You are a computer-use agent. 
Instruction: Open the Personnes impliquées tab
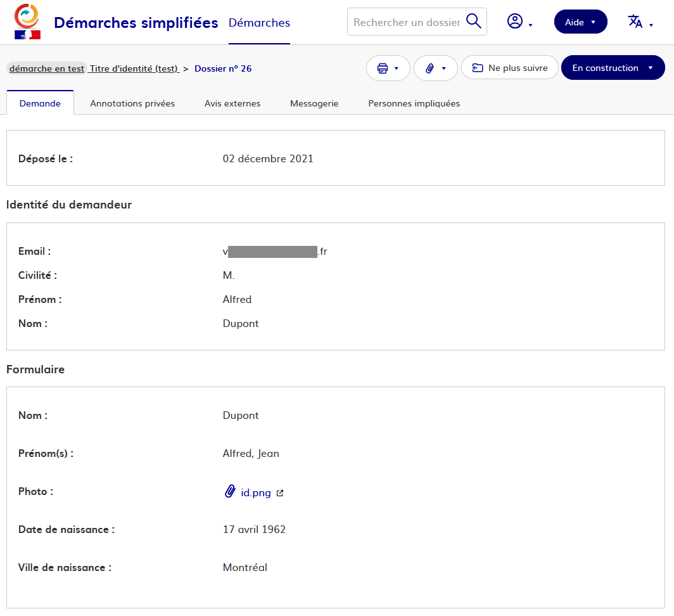tap(414, 103)
